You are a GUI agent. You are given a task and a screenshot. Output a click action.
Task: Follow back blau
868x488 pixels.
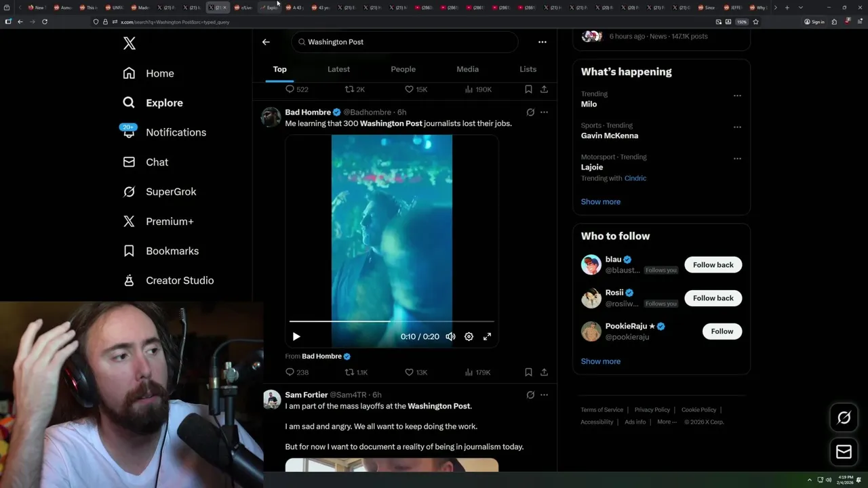click(713, 265)
